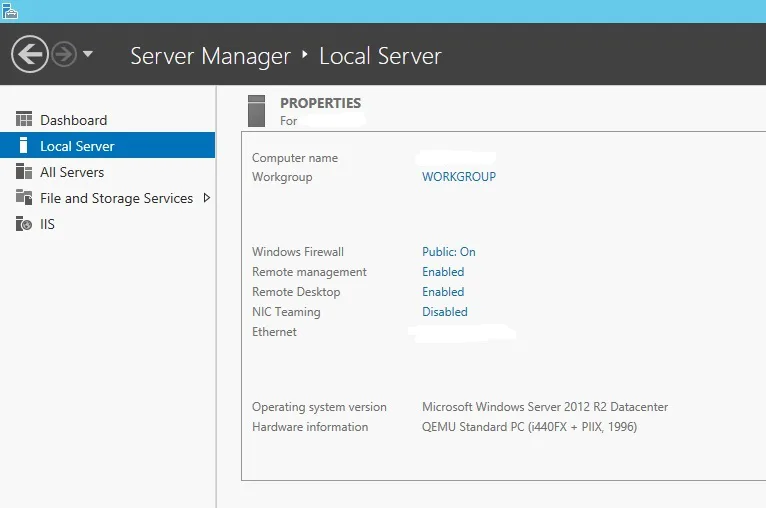Open the Dashboard page
The image size is (766, 508).
click(x=73, y=120)
